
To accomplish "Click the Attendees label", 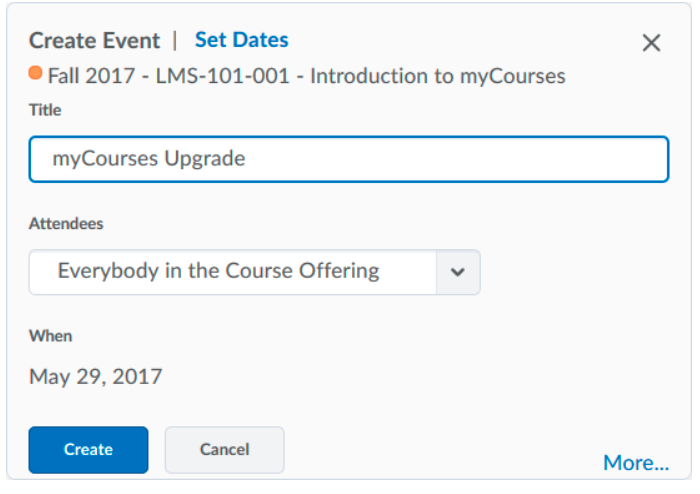I will [66, 224].
